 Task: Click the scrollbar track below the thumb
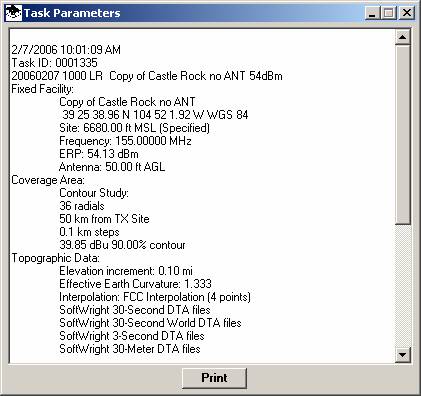point(402,286)
